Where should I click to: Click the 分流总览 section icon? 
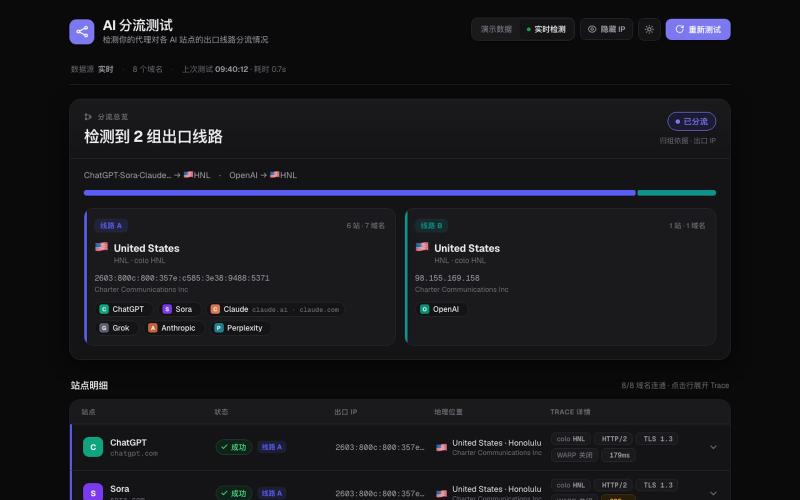click(x=88, y=117)
